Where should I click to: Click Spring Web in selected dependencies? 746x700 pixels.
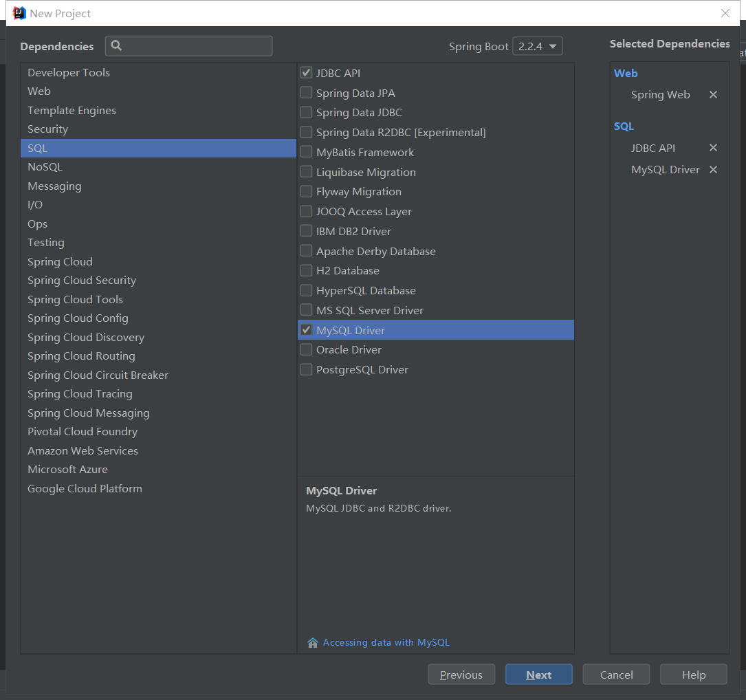[660, 95]
